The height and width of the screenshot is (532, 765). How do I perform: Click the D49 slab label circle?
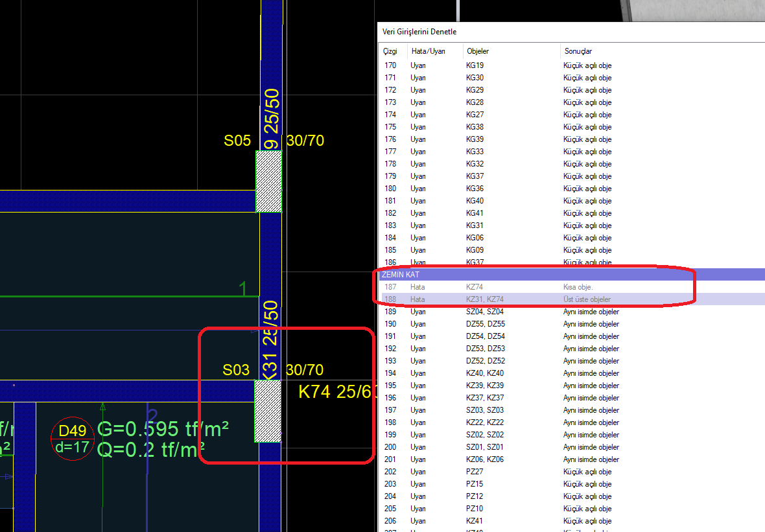[73, 438]
